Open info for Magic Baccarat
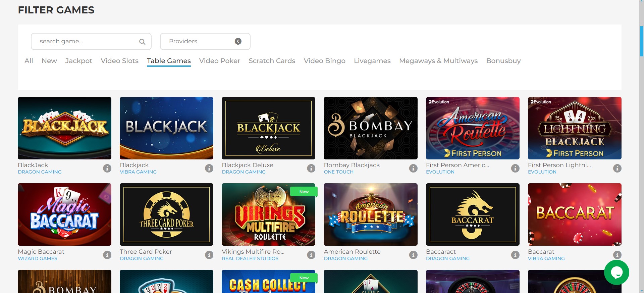Screen dimensions: 644x293 tap(107, 255)
